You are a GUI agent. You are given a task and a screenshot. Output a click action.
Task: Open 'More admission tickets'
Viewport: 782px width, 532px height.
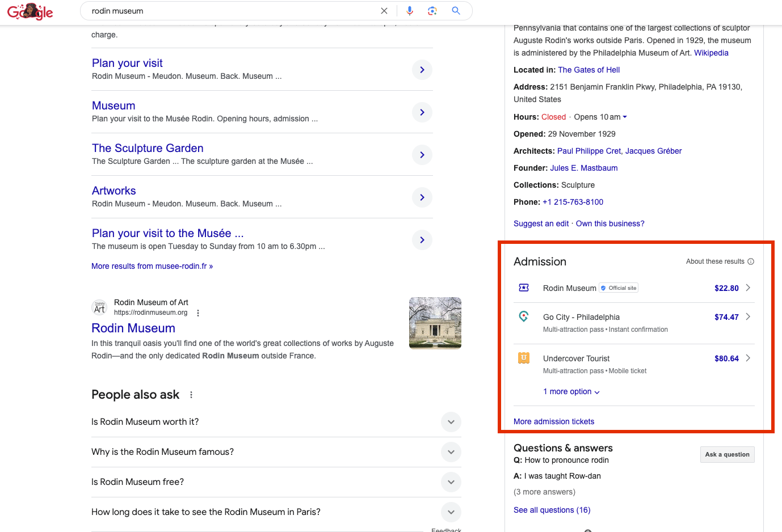click(554, 421)
